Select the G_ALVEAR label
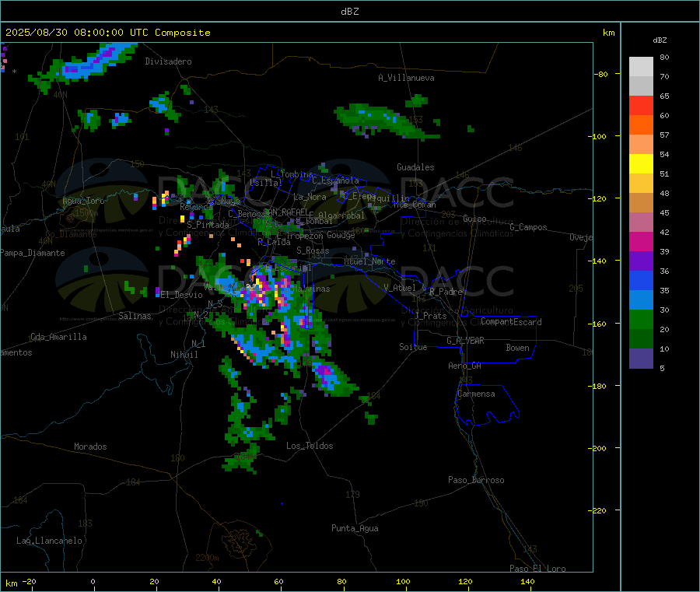 coord(465,341)
